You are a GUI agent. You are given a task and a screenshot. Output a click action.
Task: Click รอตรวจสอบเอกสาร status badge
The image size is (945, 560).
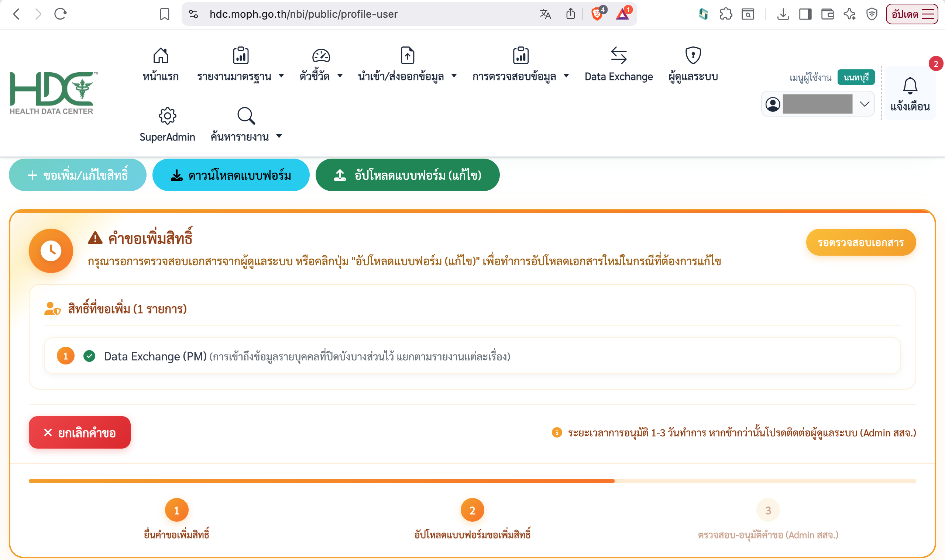click(x=861, y=242)
